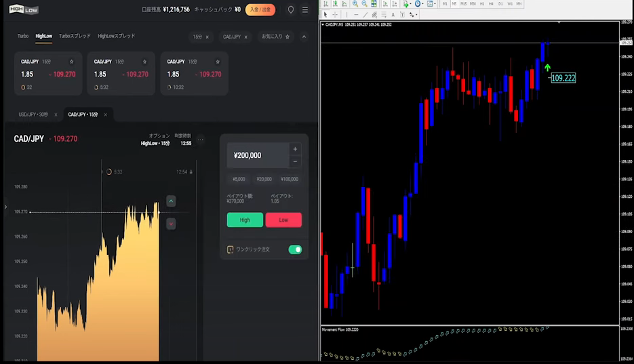
Task: Open the periods clock dropdown in MT4
Action: pyautogui.click(x=418, y=3)
